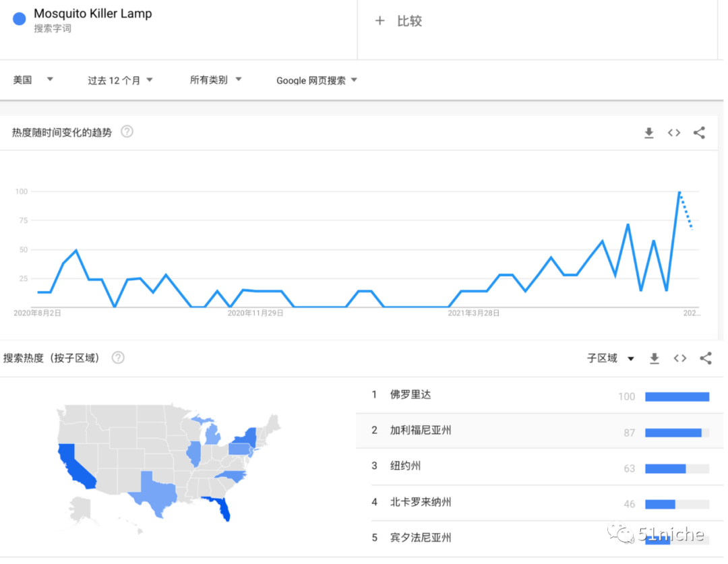This screenshot has height=564, width=728.
Task: Click embed icon for trend chart
Action: 674,133
